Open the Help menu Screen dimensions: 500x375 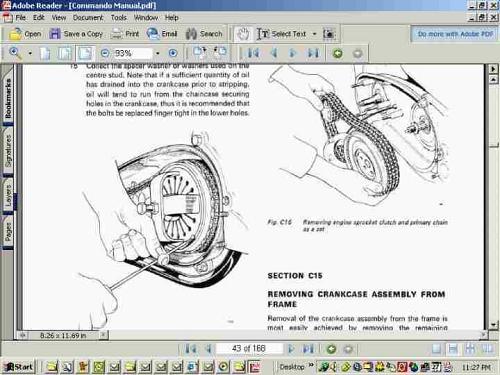click(172, 18)
